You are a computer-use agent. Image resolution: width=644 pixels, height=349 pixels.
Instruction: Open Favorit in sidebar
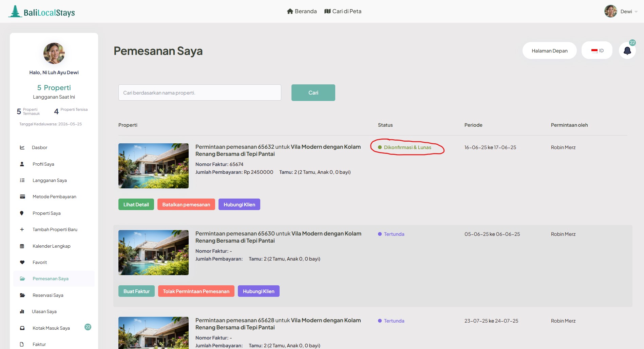point(40,262)
